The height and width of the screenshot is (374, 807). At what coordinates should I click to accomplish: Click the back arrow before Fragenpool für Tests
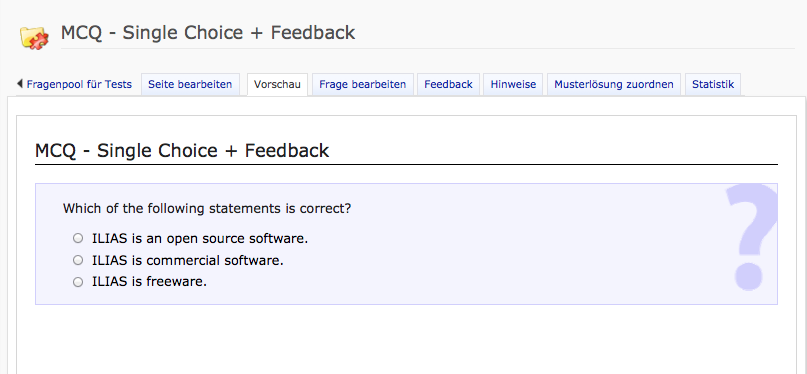coord(20,83)
